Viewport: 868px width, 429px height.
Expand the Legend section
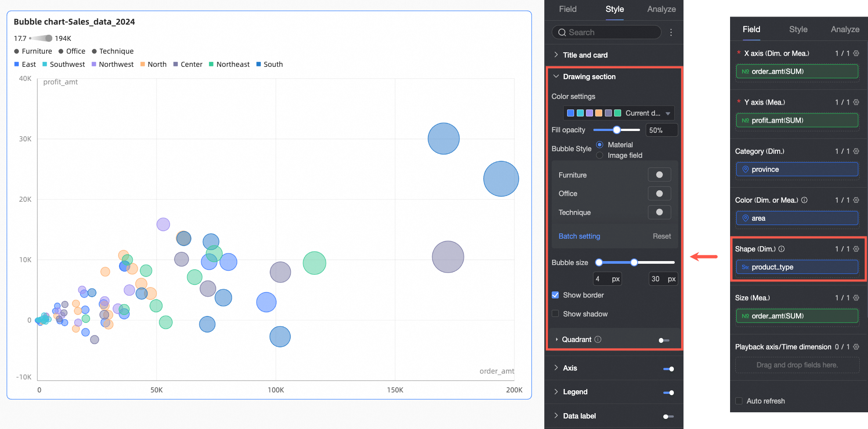tap(556, 392)
